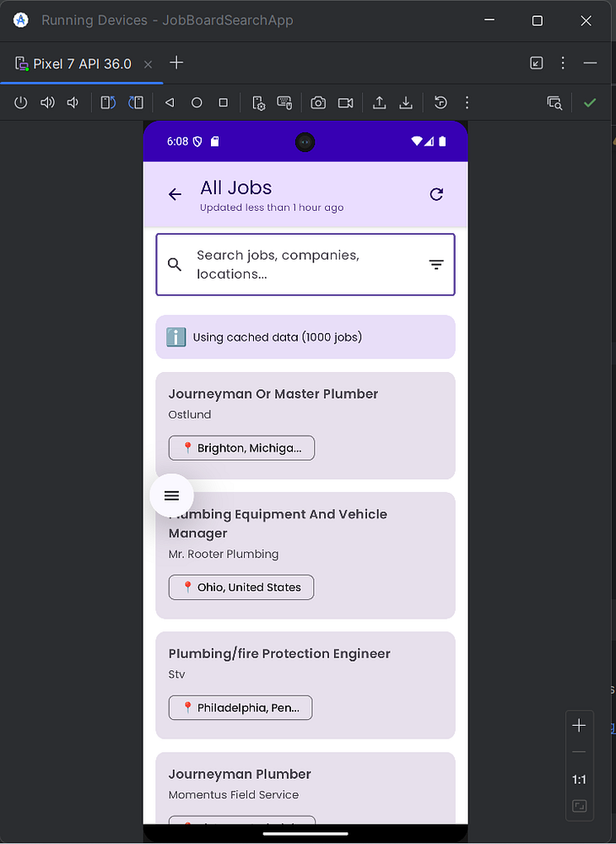Raise emulator volume with volume up icon
616x844 pixels.
47,102
